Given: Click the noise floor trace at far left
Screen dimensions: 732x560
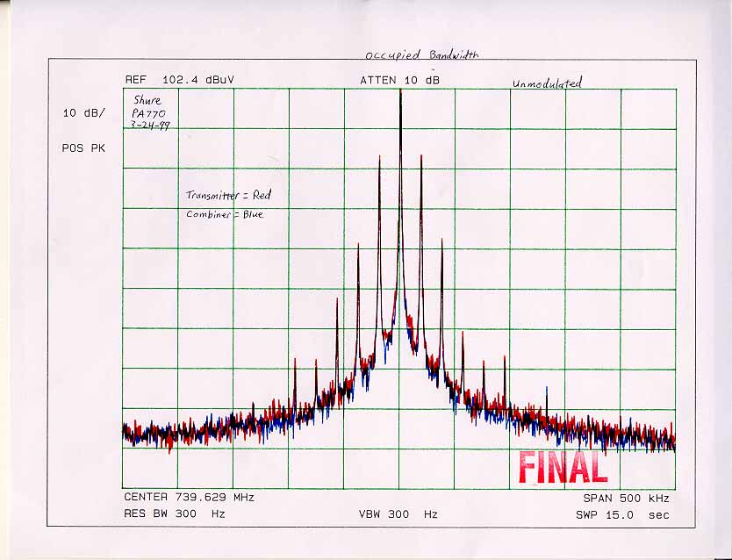Looking at the screenshot, I should [x=132, y=433].
